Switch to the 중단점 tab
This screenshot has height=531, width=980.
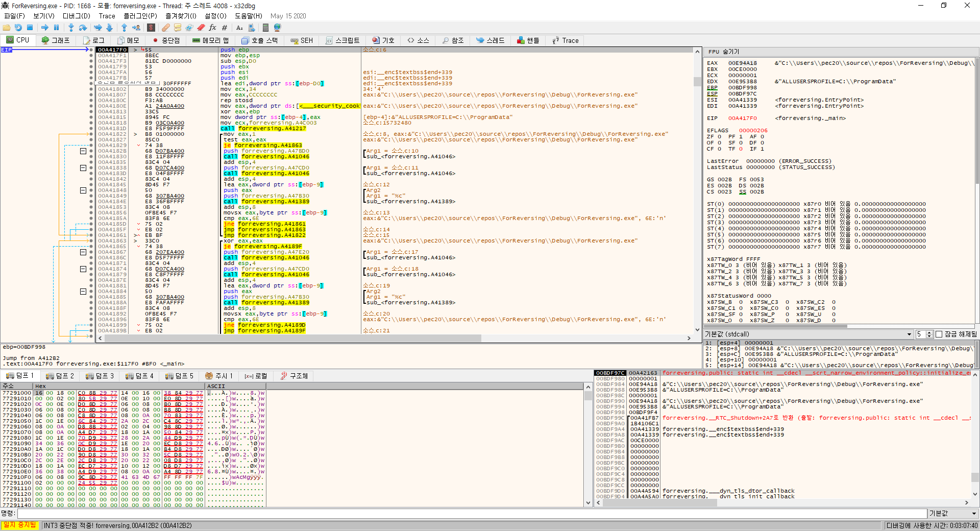(x=166, y=40)
